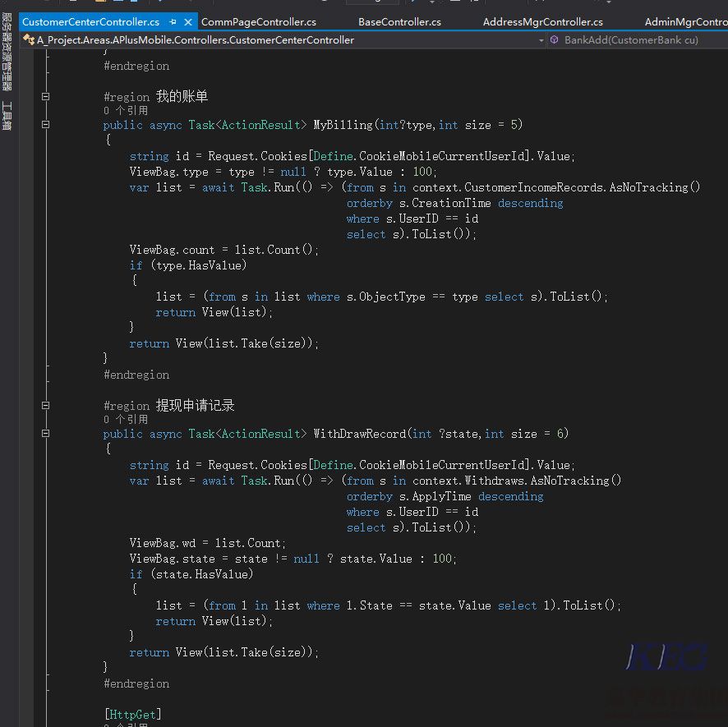The image size is (728, 727).
Task: Open the CommPageController.cs tab
Action: coord(259,22)
